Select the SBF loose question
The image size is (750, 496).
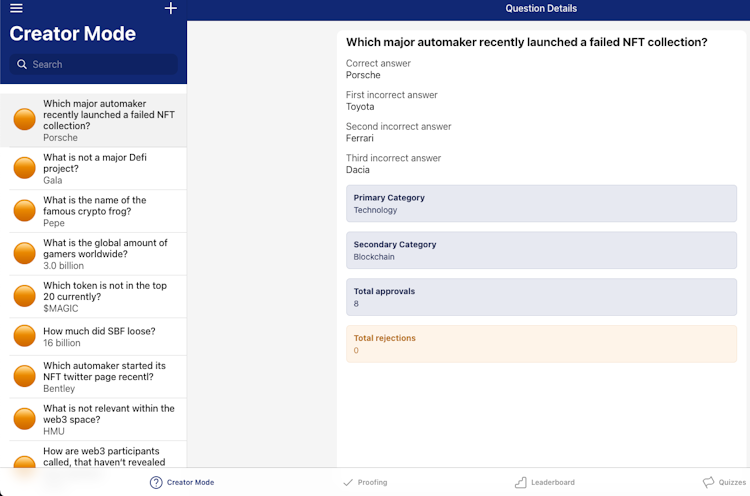click(x=98, y=337)
